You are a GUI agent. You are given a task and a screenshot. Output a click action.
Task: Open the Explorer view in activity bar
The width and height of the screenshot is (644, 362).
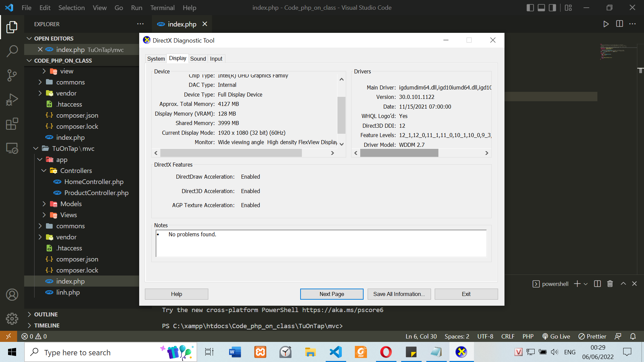[12, 27]
